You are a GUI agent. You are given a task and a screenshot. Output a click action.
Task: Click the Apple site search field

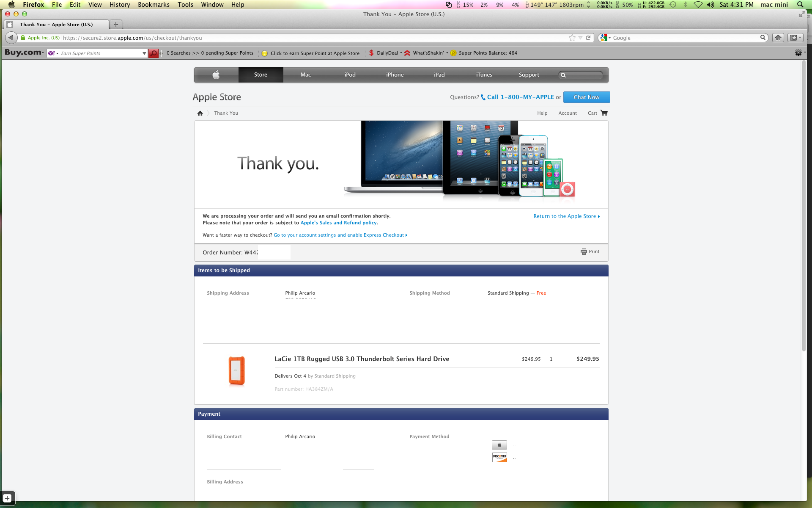(581, 75)
